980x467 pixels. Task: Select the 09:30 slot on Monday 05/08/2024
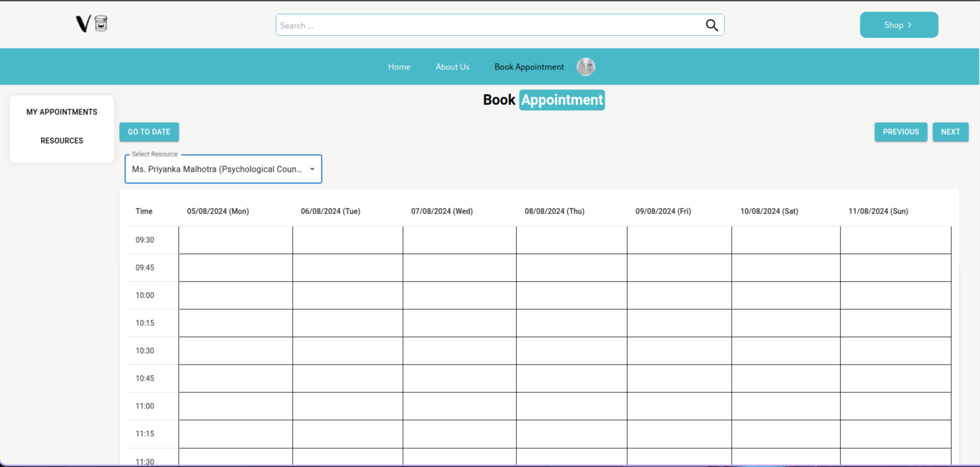(x=235, y=240)
